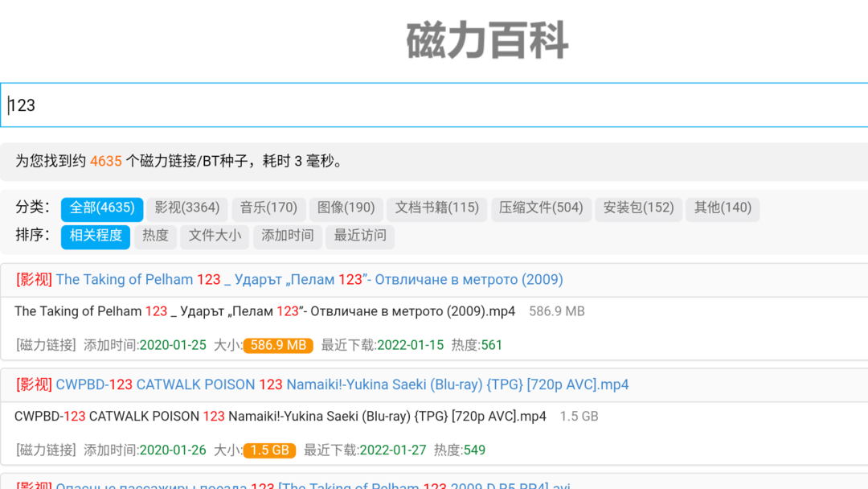Sort results by 文件大小
This screenshot has width=868, height=489.
click(x=215, y=236)
